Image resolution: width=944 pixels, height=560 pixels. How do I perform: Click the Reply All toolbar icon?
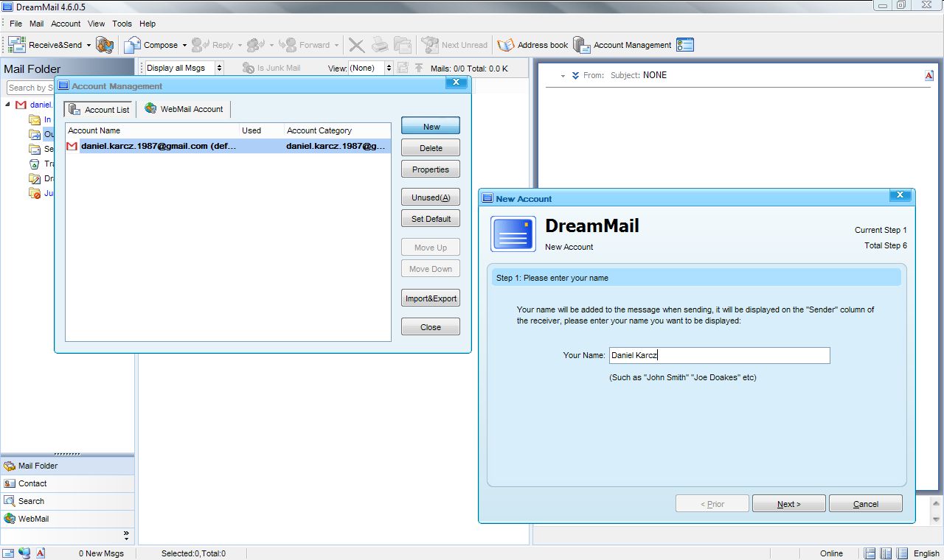(x=255, y=45)
